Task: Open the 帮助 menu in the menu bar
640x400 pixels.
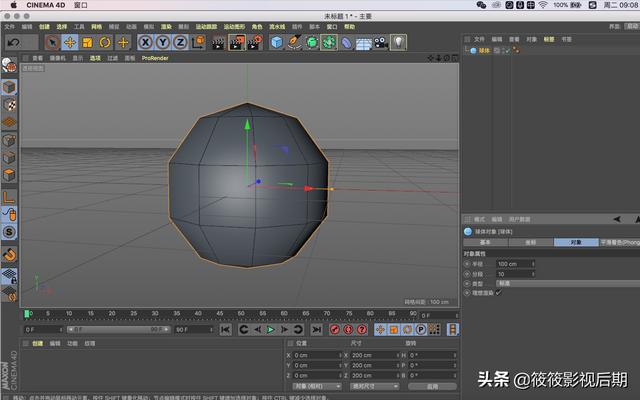Action: pos(349,27)
